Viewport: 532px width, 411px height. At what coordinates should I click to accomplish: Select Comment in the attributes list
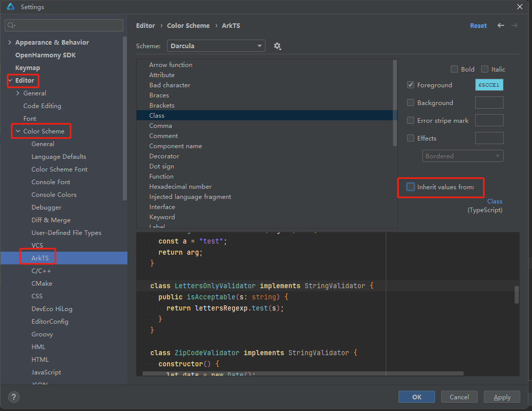pos(163,135)
